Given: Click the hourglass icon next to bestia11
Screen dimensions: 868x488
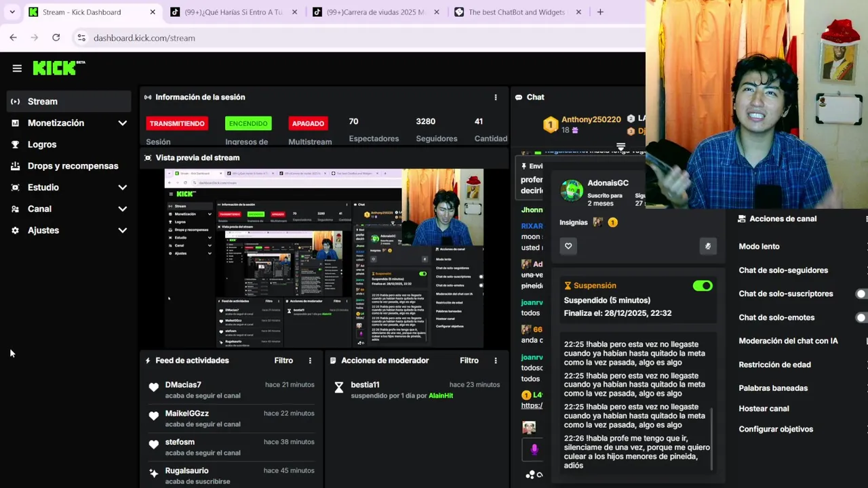Looking at the screenshot, I should [339, 388].
